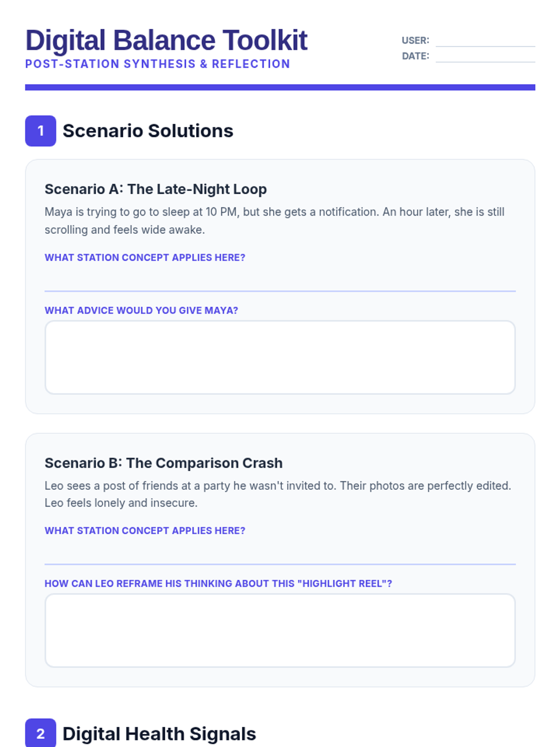
Task: Click Leo's highlight reel reframe text box
Action: coord(280,630)
